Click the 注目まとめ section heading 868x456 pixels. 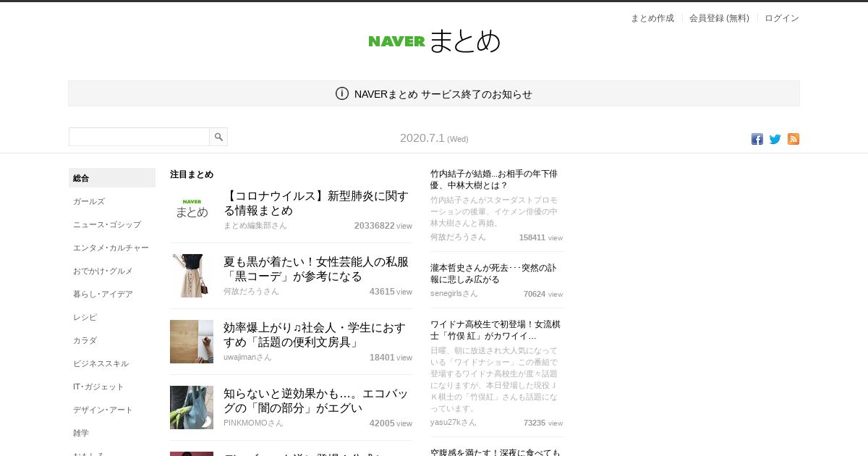(x=192, y=174)
